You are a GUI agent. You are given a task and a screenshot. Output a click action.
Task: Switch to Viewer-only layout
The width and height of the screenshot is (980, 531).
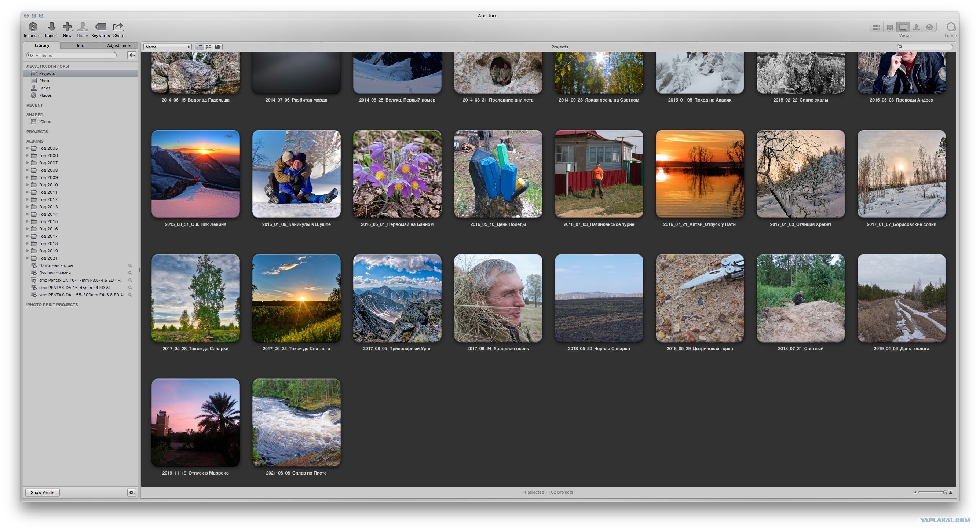click(x=903, y=27)
